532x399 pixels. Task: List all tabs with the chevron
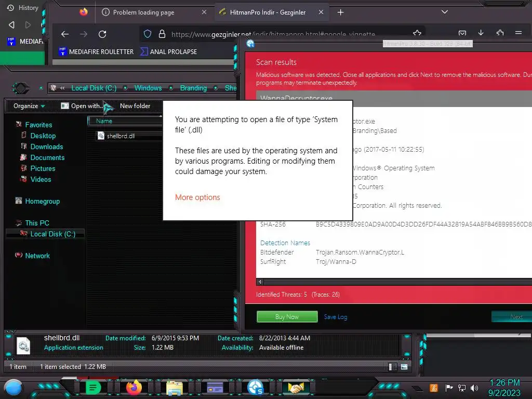tap(445, 12)
